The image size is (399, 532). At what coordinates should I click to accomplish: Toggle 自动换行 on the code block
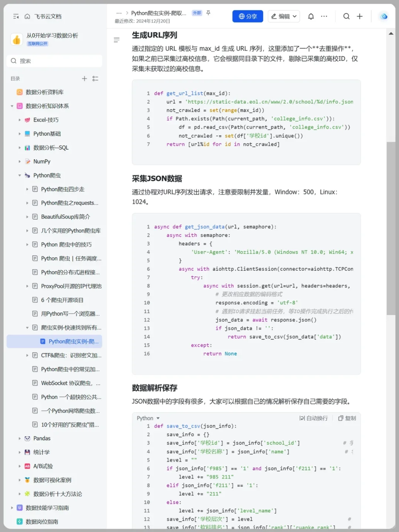(x=314, y=418)
